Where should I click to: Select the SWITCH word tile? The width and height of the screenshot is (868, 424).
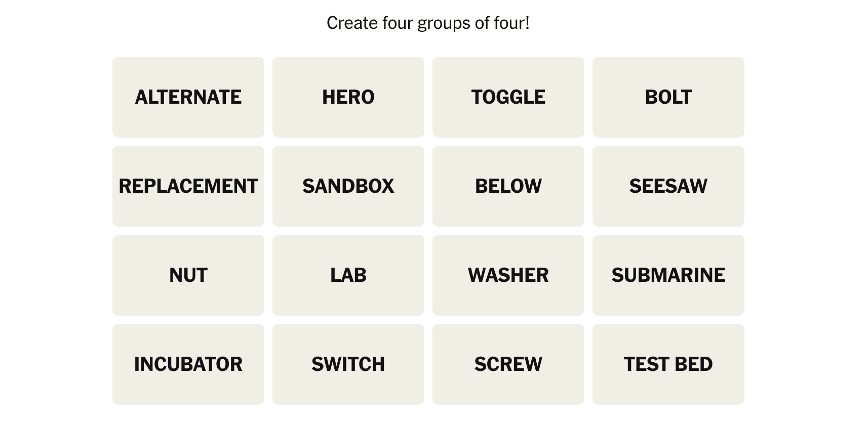click(x=348, y=364)
